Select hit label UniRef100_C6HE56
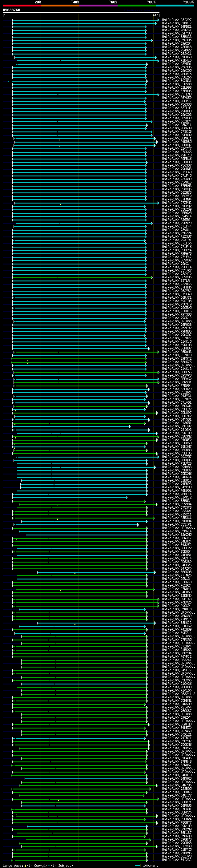Image resolution: width=197 pixels, height=868 pixels. 176,372
